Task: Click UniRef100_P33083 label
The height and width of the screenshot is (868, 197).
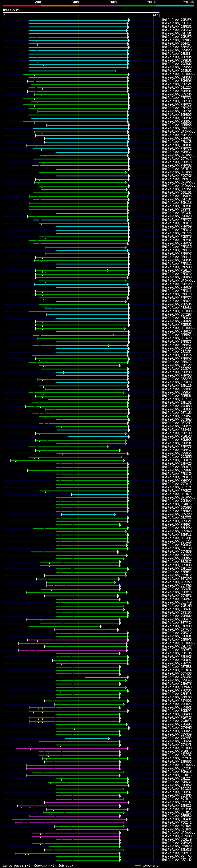Action: [177, 430]
